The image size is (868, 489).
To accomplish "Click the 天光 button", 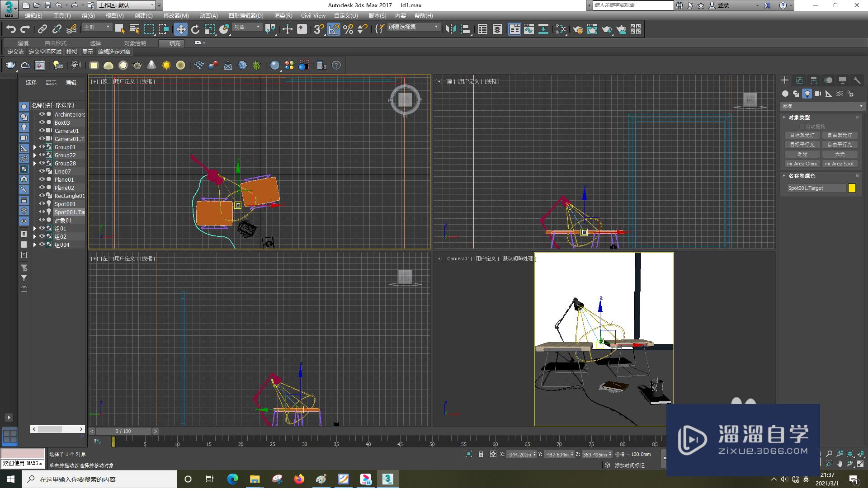I will (840, 154).
